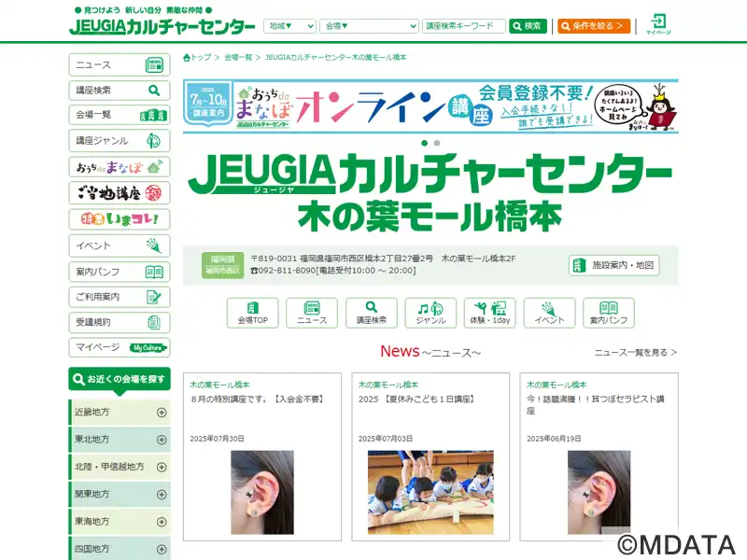Image resolution: width=747 pixels, height=560 pixels.
Task: Click the 案内パンフ booklet icon in sidebar
Action: click(x=154, y=272)
